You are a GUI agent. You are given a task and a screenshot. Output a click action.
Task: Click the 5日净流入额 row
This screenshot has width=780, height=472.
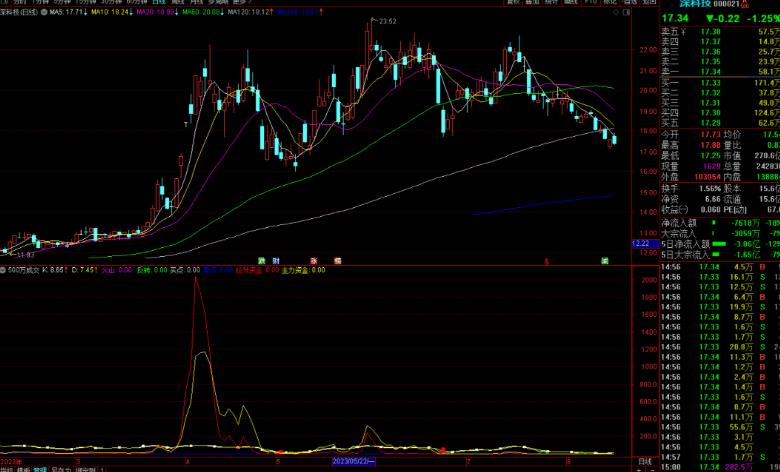coord(720,244)
